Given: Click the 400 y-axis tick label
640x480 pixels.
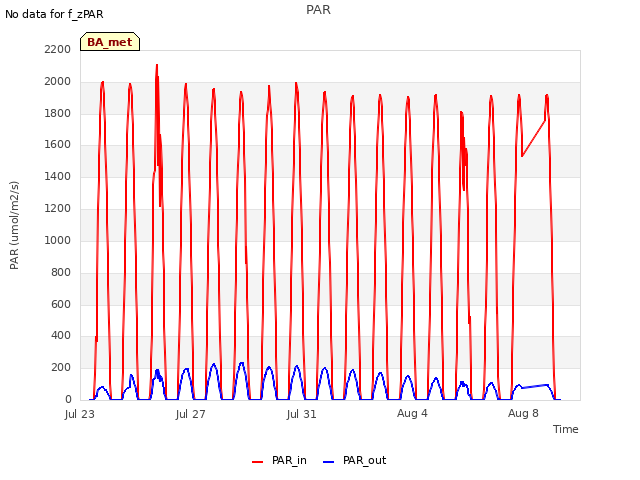Looking at the screenshot, I should pyautogui.click(x=61, y=336).
